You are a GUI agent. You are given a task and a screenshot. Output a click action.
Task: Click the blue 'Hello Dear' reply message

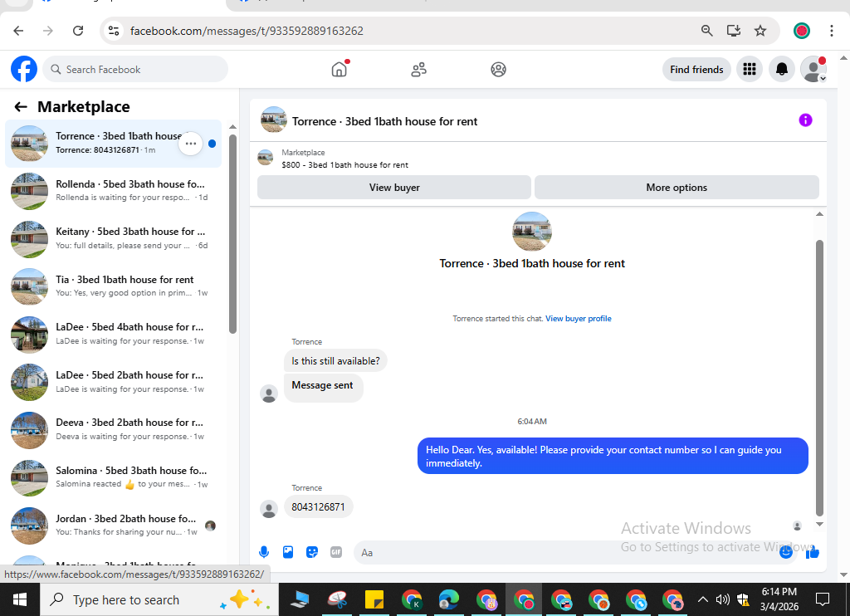[x=613, y=456]
